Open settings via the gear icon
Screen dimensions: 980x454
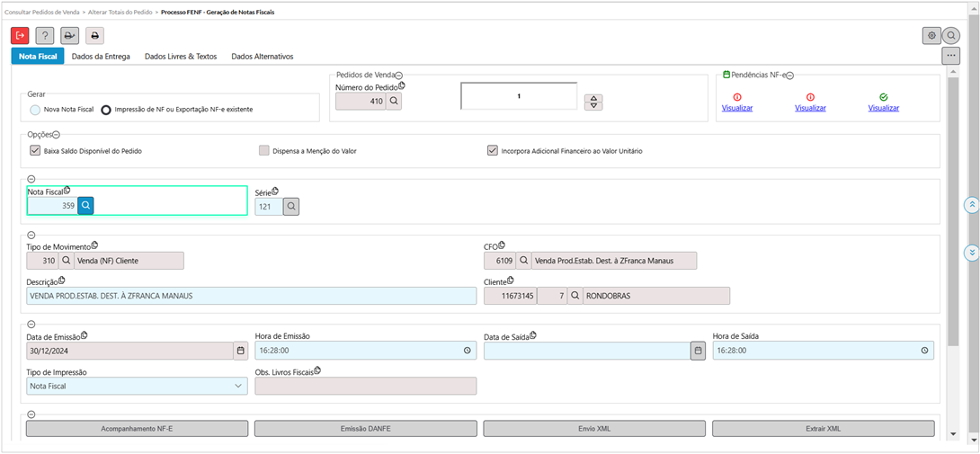click(x=931, y=36)
